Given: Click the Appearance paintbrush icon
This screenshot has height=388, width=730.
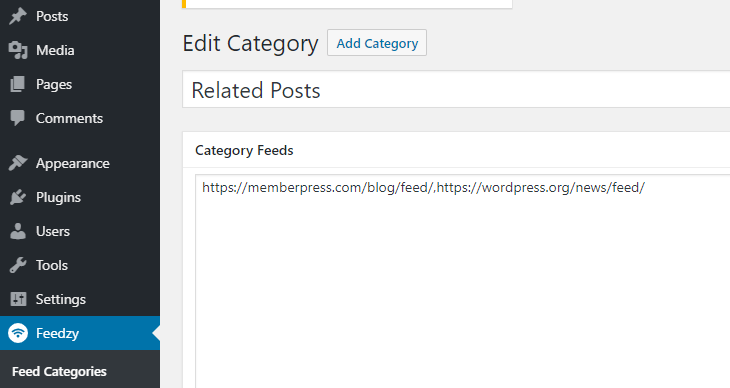Looking at the screenshot, I should (x=18, y=163).
